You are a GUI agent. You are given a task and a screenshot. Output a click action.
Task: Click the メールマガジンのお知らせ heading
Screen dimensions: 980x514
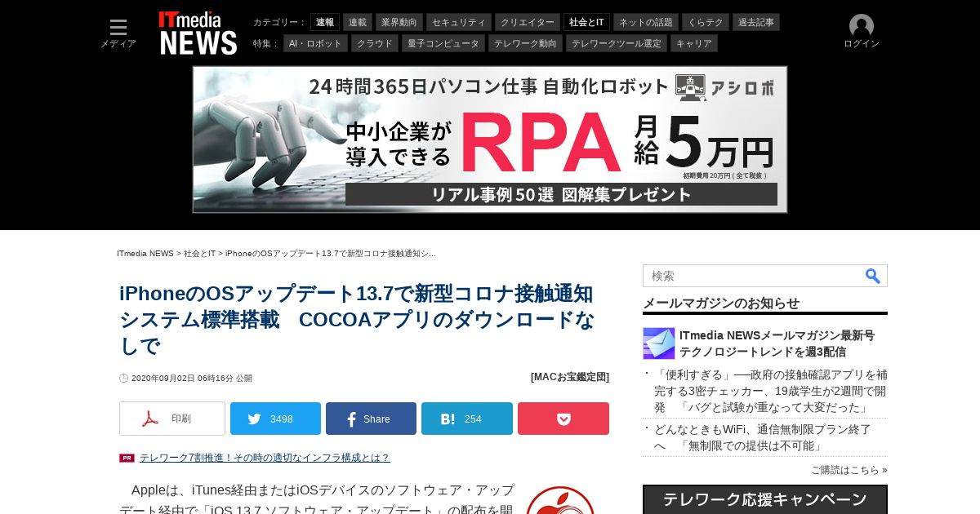point(721,303)
